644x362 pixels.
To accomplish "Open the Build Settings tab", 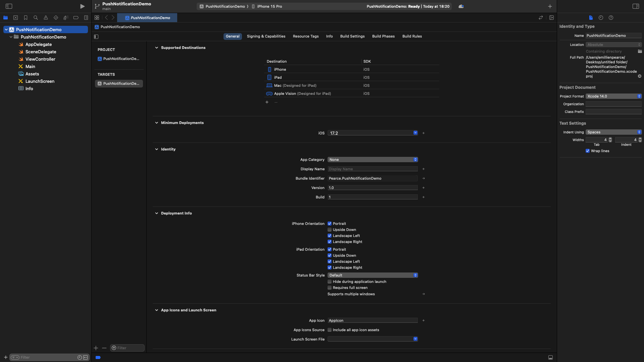I will (x=352, y=36).
